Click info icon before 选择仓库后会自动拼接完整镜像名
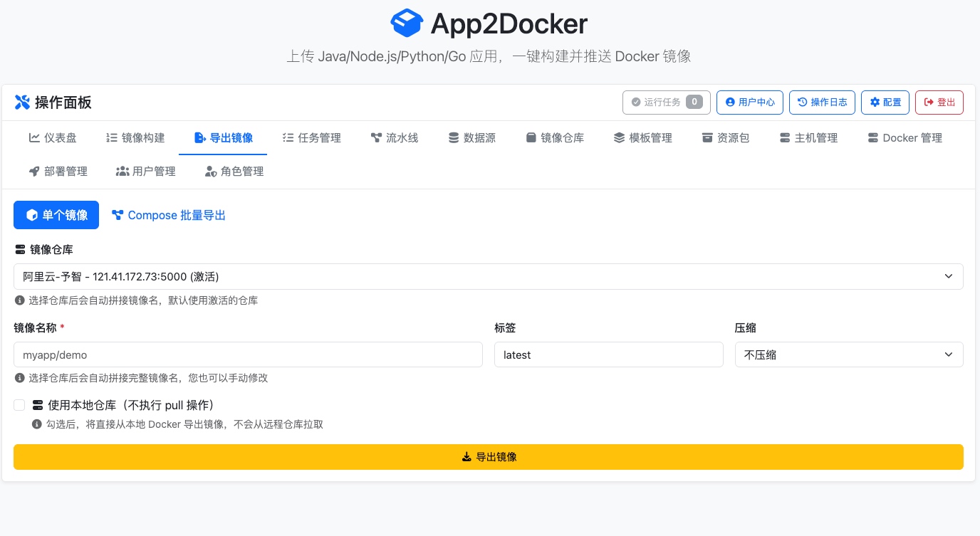This screenshot has width=980, height=536. (x=19, y=378)
